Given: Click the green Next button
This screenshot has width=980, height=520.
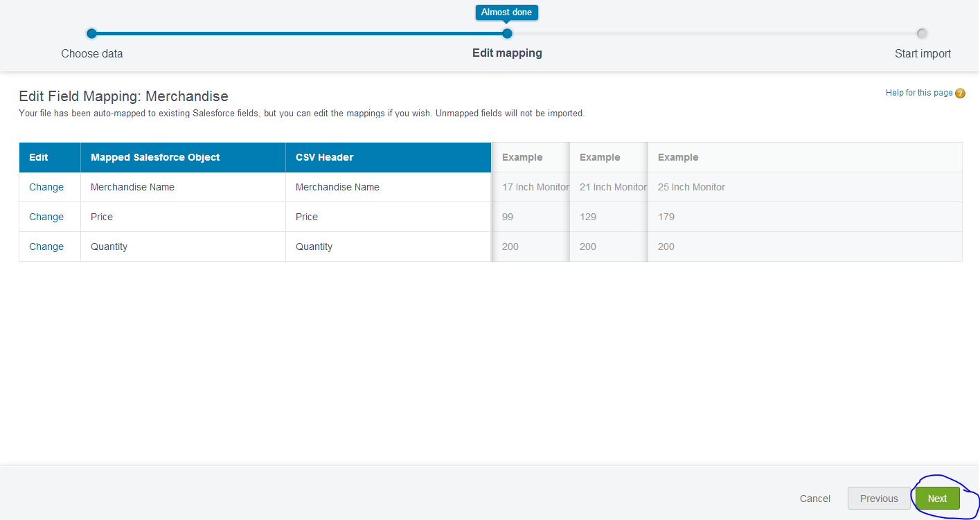Looking at the screenshot, I should 938,499.
